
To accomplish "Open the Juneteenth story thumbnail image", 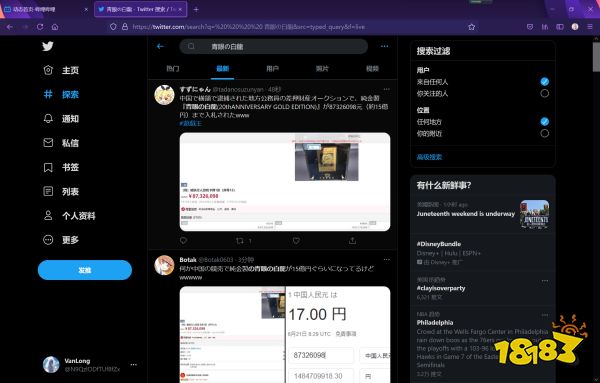I will [x=535, y=214].
